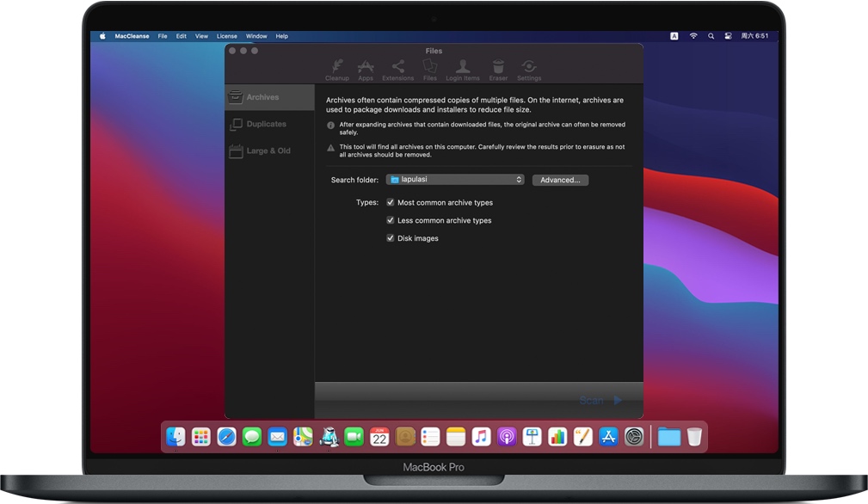Select the Files toolbar icon

click(430, 70)
